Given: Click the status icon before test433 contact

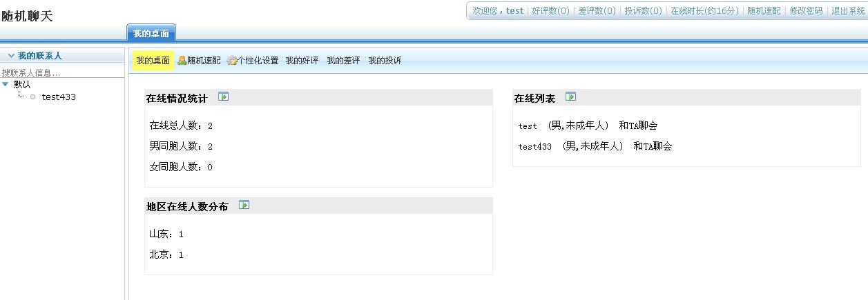Looking at the screenshot, I should coord(32,97).
